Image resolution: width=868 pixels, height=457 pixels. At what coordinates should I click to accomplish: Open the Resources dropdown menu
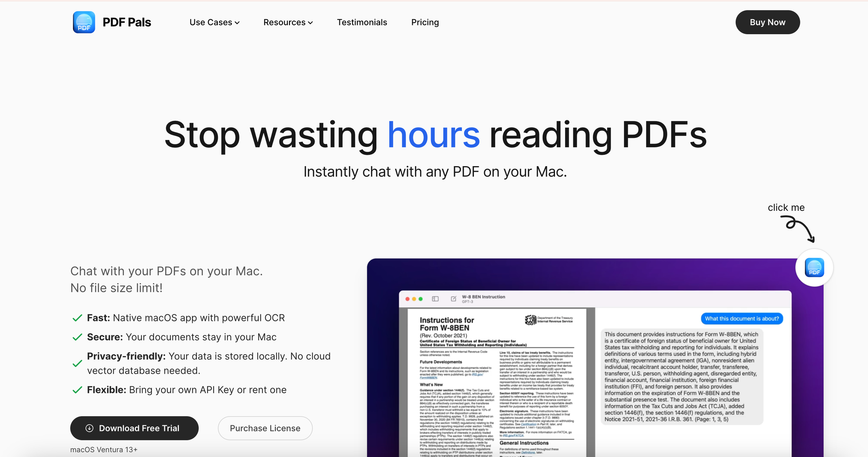[x=288, y=22]
